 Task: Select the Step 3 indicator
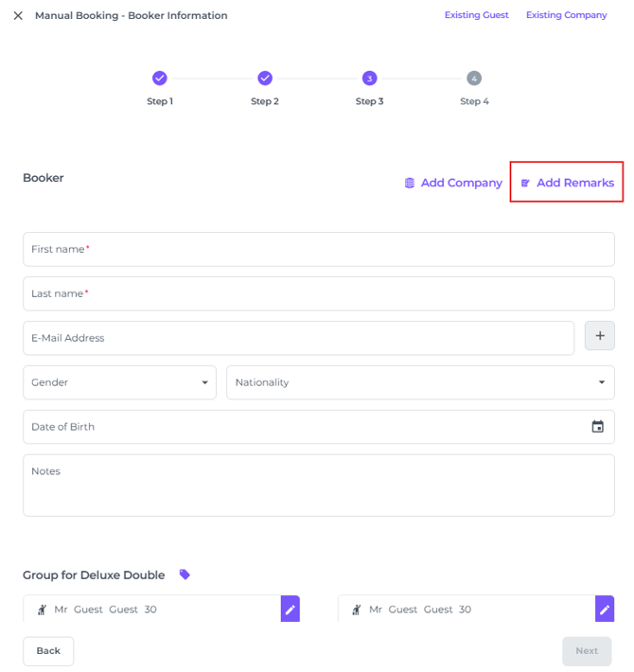coord(369,79)
